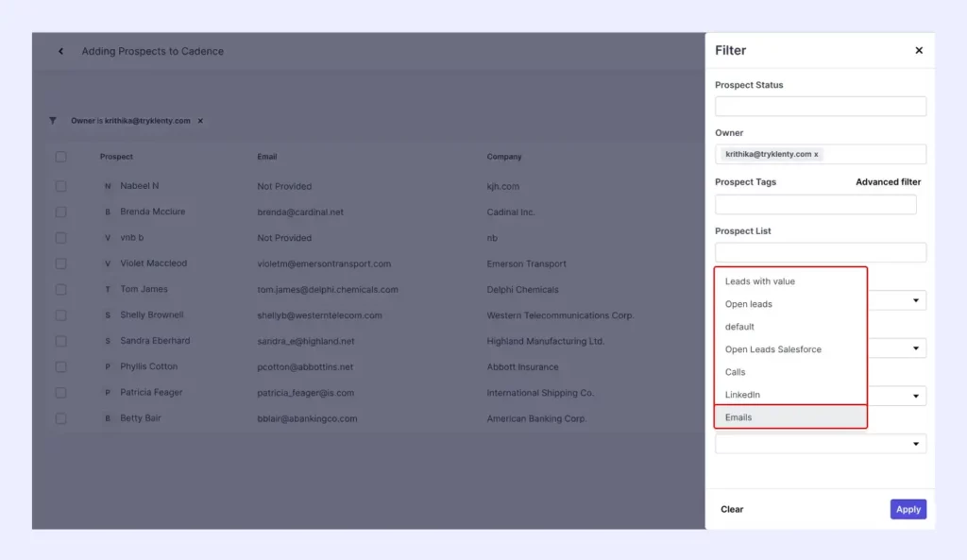Check the Tom James row checkbox
The width and height of the screenshot is (967, 560).
click(x=60, y=289)
